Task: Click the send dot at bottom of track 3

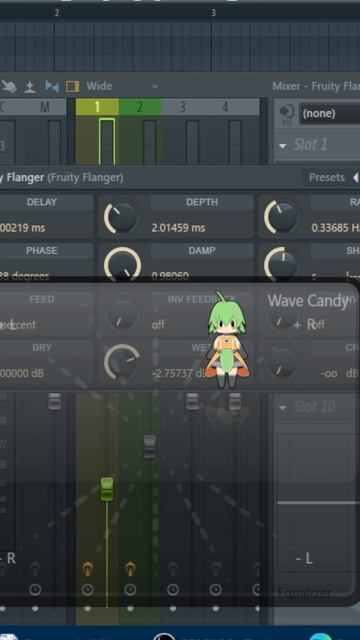Action: pos(173,608)
